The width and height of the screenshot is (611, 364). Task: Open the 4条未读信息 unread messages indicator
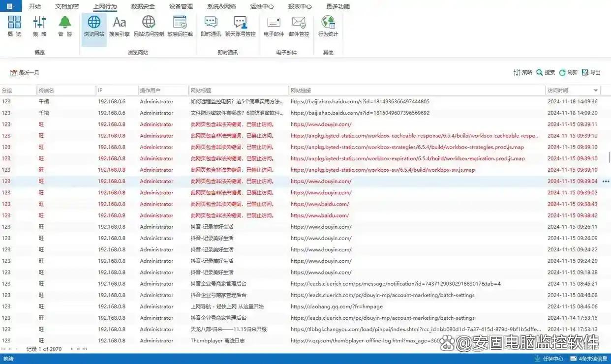[590, 359]
